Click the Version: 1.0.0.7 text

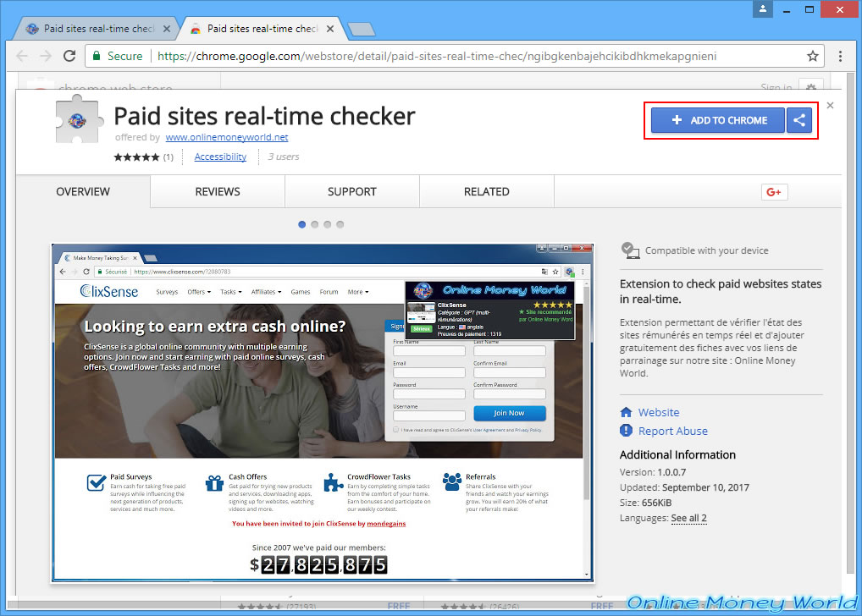(653, 472)
